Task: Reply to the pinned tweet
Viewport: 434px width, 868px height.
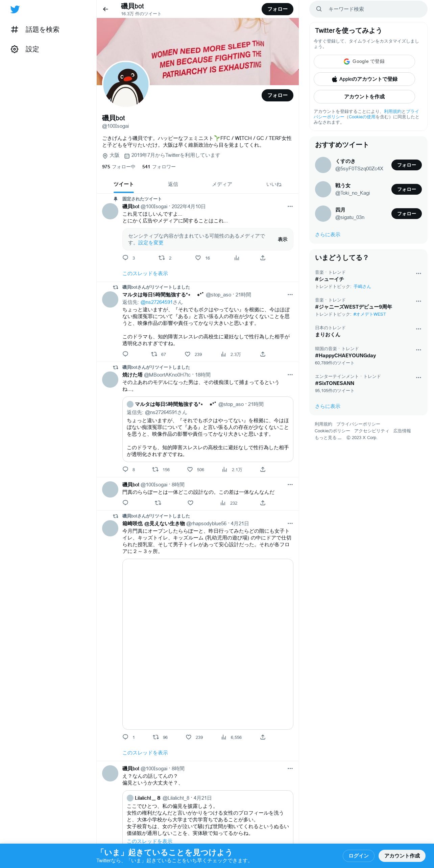Action: pyautogui.click(x=125, y=258)
